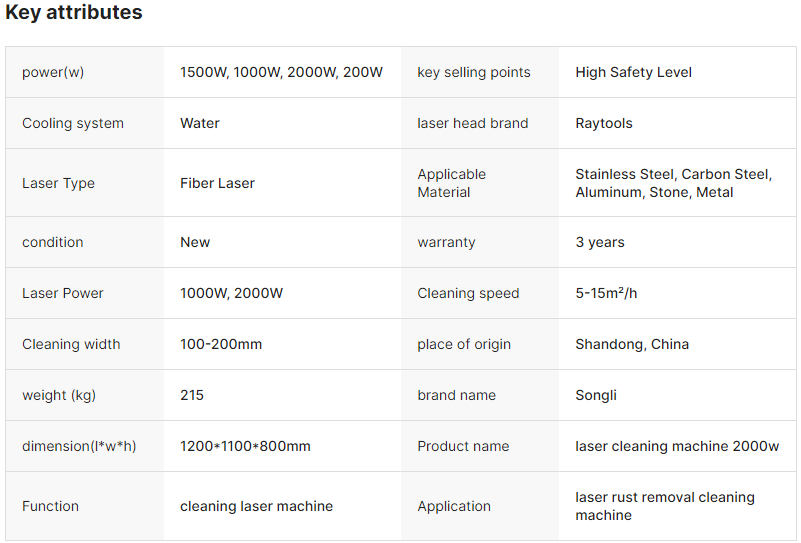Click the power(w) attribute label

click(x=58, y=72)
